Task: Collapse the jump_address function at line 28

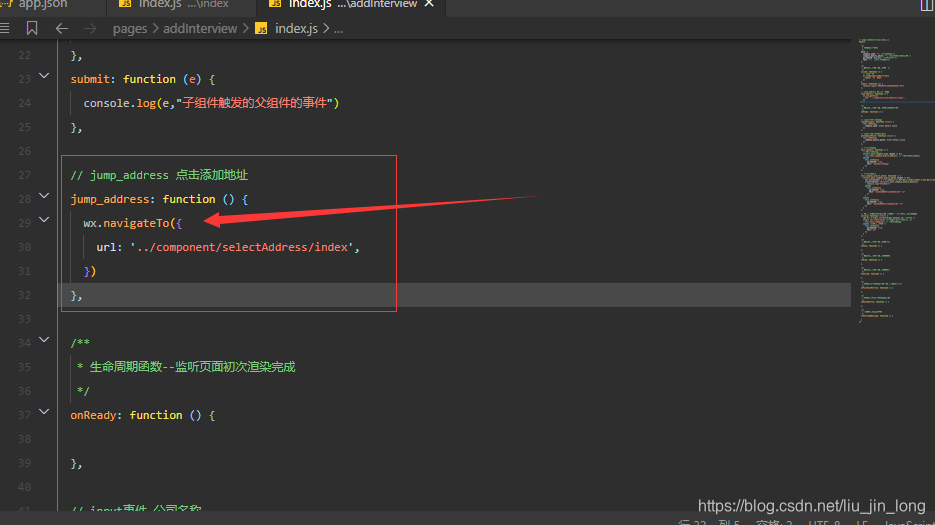Action: [x=44, y=196]
